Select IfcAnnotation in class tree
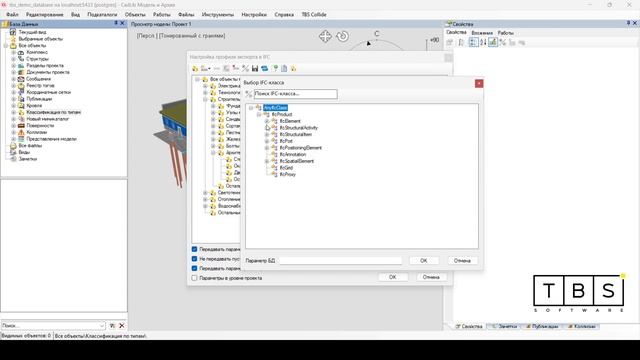The image size is (640, 360). point(293,154)
